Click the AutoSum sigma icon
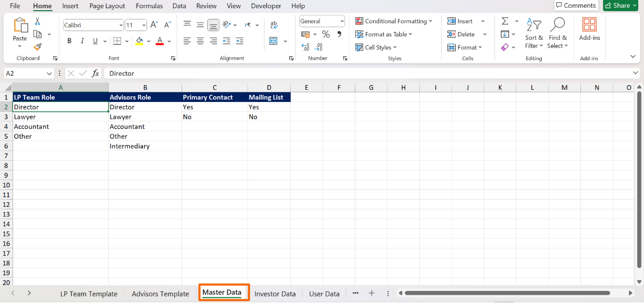The height and width of the screenshot is (303, 644). click(505, 21)
